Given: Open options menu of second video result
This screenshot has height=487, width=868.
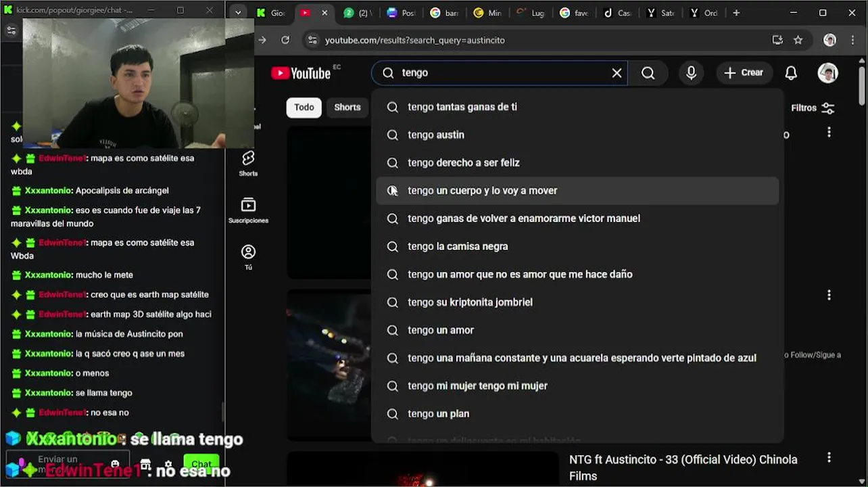Looking at the screenshot, I should point(829,295).
